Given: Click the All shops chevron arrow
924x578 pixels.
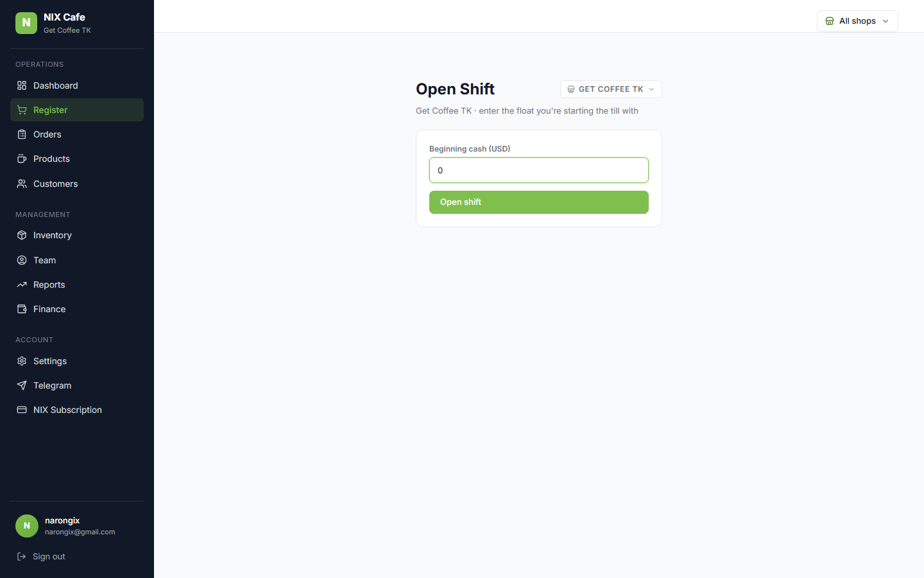Looking at the screenshot, I should 886,21.
